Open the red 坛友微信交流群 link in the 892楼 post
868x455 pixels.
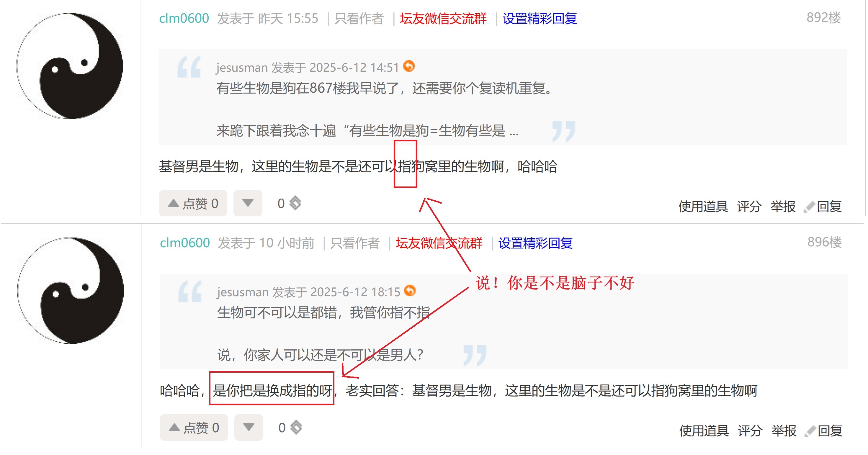point(443,19)
